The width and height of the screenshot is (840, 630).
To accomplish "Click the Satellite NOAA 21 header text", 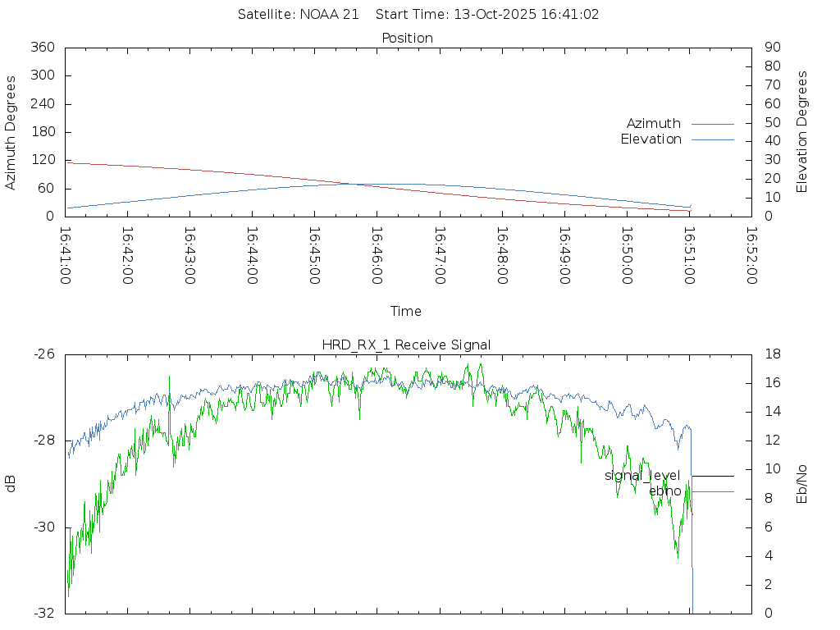I will coord(298,15).
